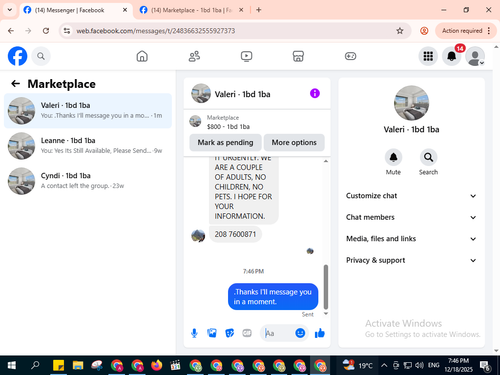The image size is (500, 375).
Task: Open File Explorer from the taskbar
Action: tap(78, 365)
